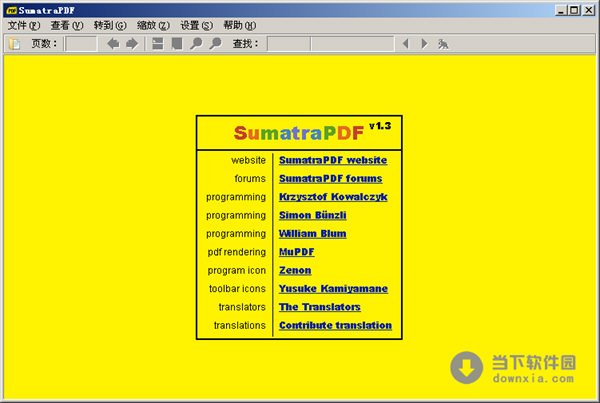Open the 帮助 (Help) menu
Image resolution: width=600 pixels, height=403 pixels.
[240, 25]
